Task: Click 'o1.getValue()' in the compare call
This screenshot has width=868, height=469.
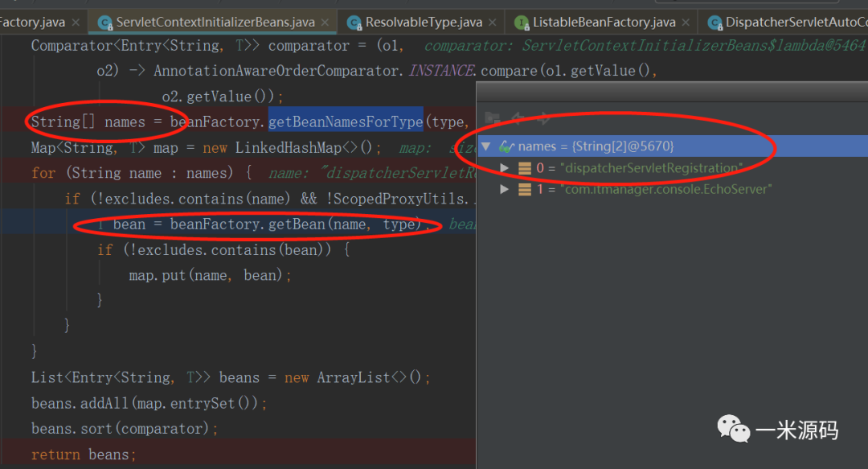Action: click(598, 71)
